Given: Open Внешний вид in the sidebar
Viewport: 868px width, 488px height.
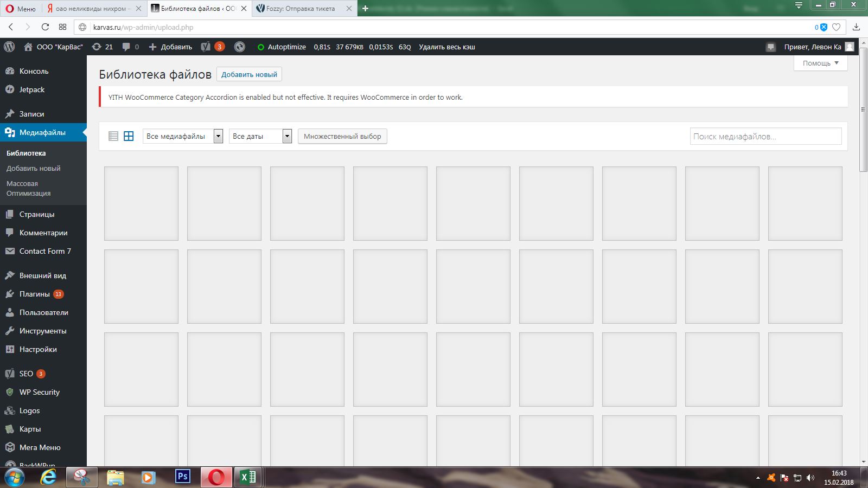Looking at the screenshot, I should coord(43,275).
